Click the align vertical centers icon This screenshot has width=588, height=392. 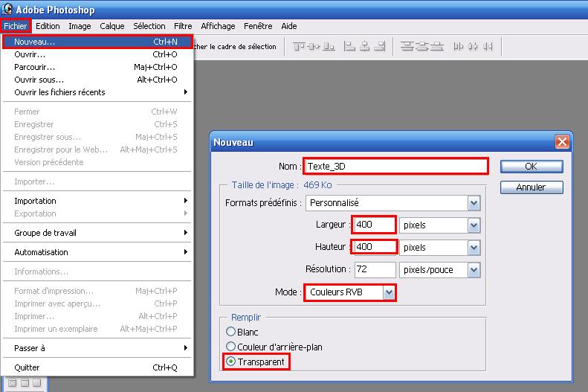click(314, 47)
